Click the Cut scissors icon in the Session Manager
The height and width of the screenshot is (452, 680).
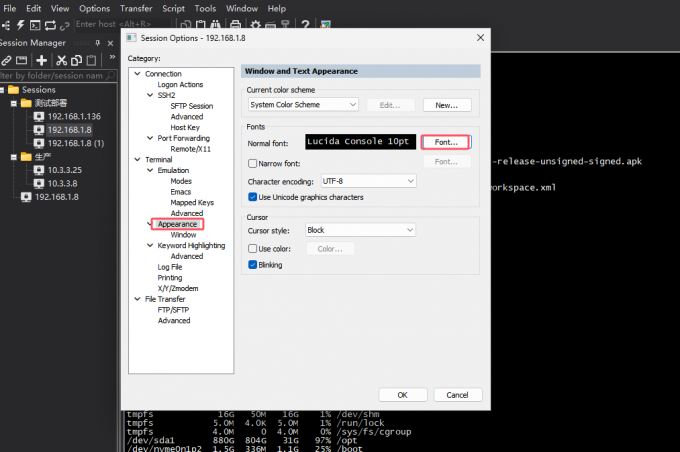(x=62, y=60)
